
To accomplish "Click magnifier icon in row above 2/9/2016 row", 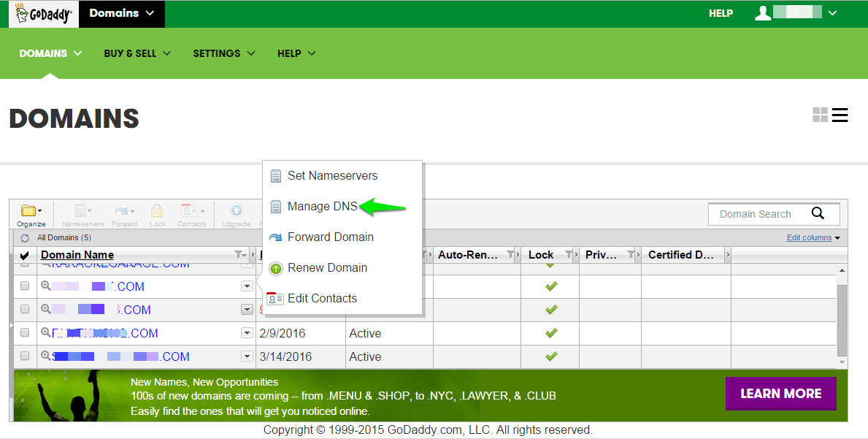I will pos(46,309).
